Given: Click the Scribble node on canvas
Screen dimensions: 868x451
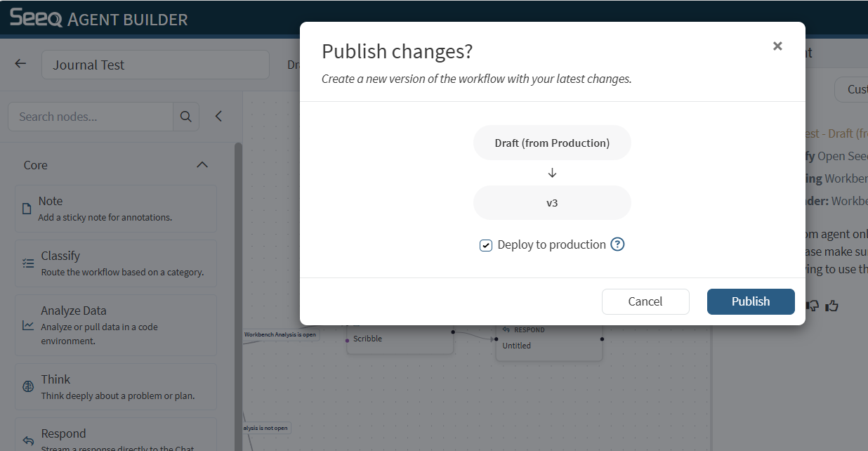Looking at the screenshot, I should click(400, 339).
